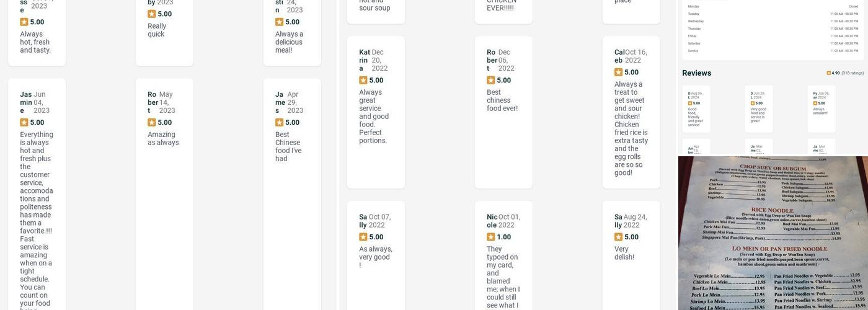The width and height of the screenshot is (868, 310).
Task: Click the 'Best chiness food ever!' review text
Action: (502, 100)
